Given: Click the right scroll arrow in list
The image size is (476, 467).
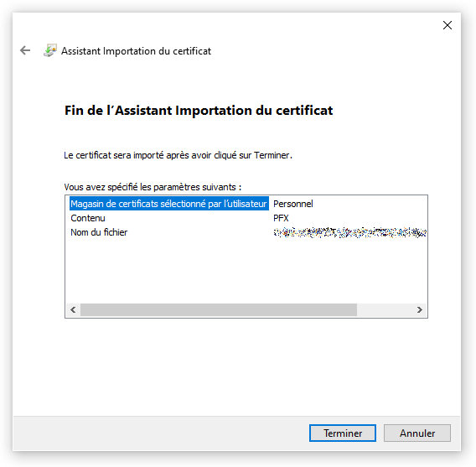Looking at the screenshot, I should [x=420, y=309].
